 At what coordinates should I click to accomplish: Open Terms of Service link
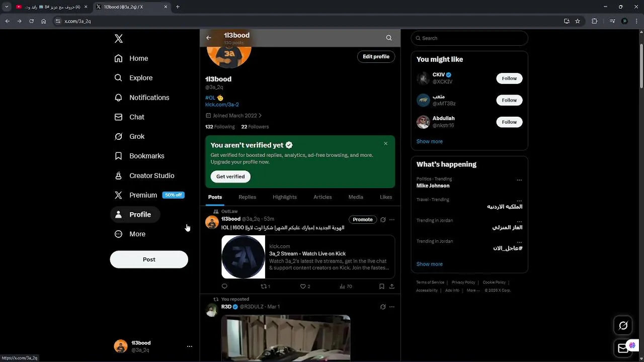(x=430, y=283)
